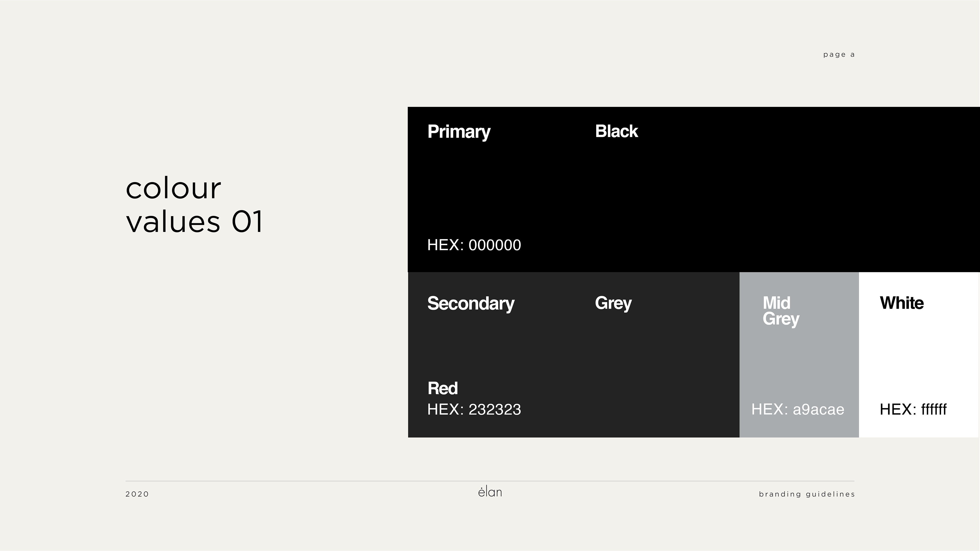Select the 'HEX: ffffff' value text
The image size is (980, 551).
(913, 409)
